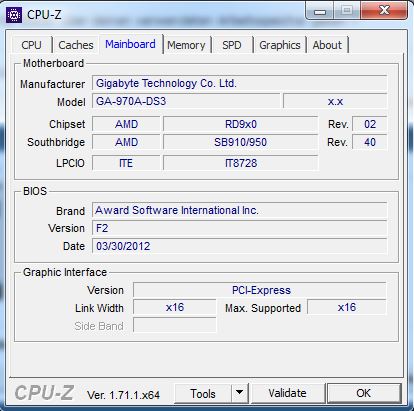This screenshot has height=411, width=414.
Task: Click southbridge revision value 40
Action: pos(370,142)
